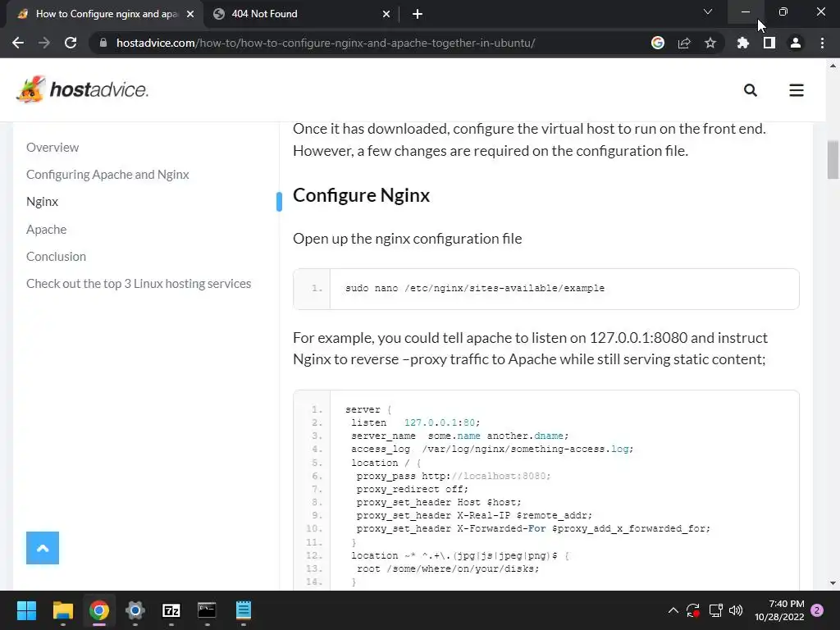Open Chrome three-dot menu
This screenshot has height=630, width=840.
point(822,43)
